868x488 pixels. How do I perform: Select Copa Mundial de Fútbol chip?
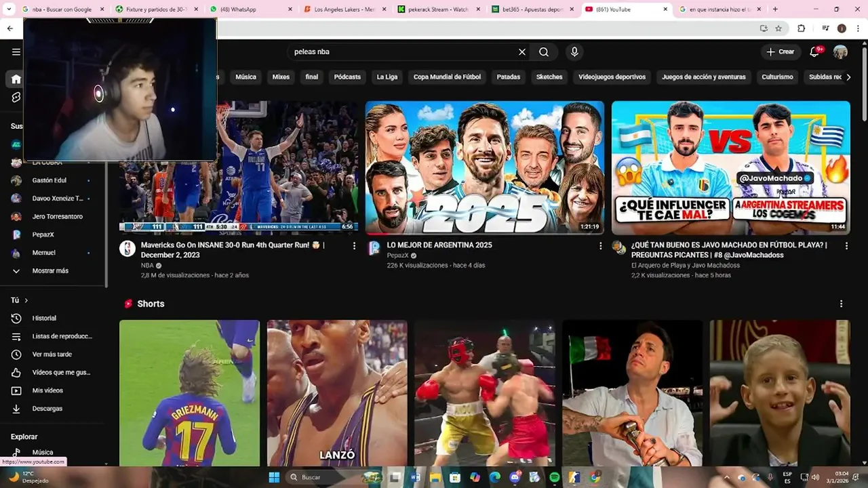(447, 77)
